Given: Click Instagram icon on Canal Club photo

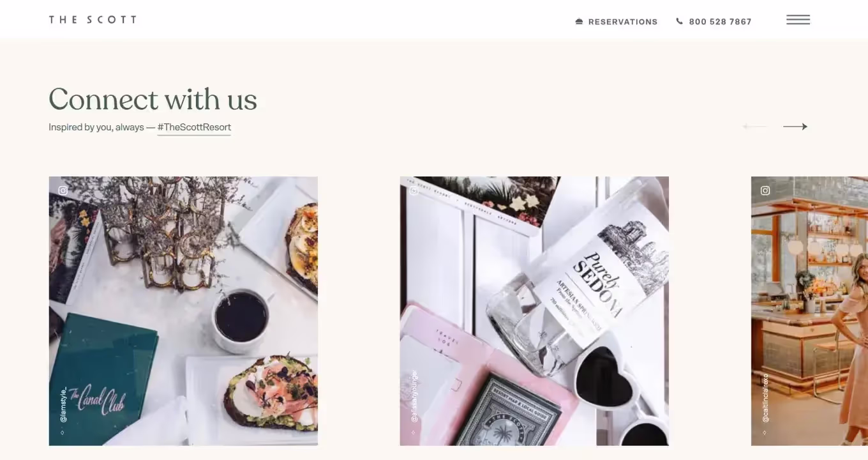Looking at the screenshot, I should coord(63,190).
